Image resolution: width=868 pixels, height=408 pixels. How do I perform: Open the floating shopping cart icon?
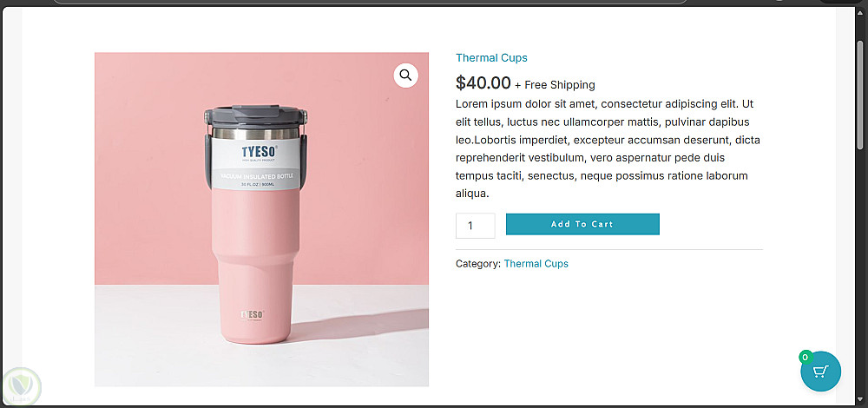820,372
